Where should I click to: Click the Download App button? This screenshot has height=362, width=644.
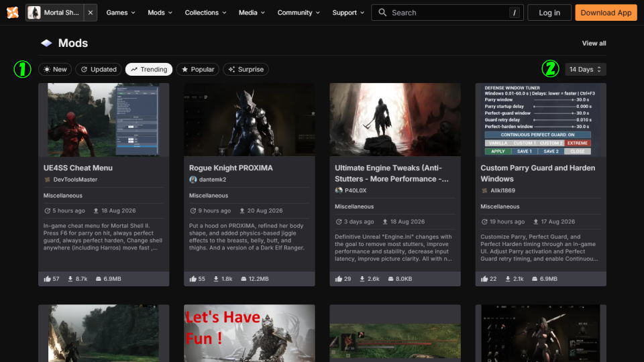click(x=606, y=13)
